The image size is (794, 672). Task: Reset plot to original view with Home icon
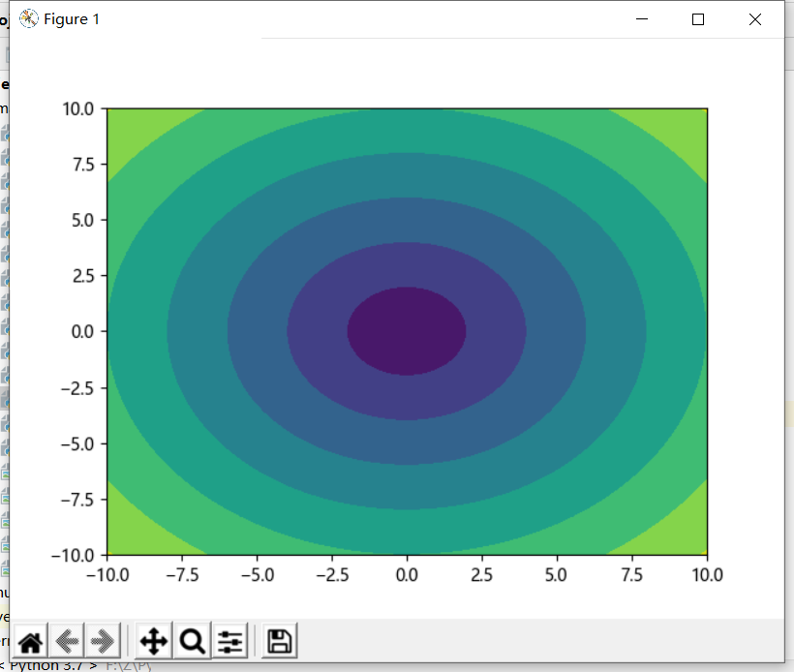click(x=31, y=641)
